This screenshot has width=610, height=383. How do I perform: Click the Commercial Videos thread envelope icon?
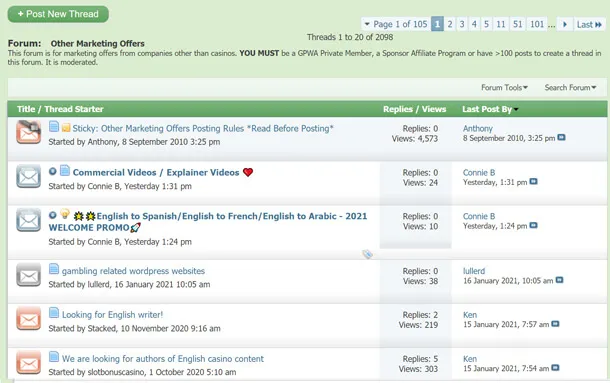click(28, 176)
